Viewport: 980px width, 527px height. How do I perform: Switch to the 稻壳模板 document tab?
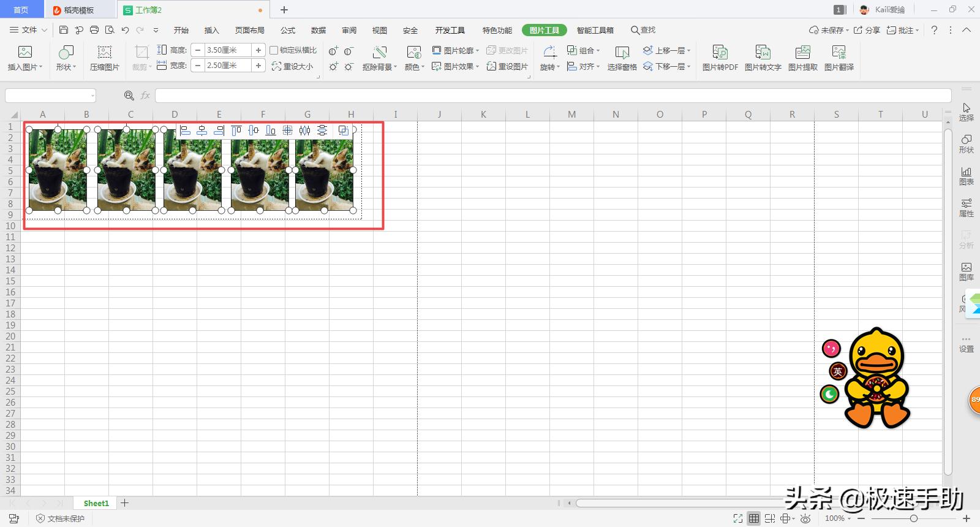[x=79, y=10]
